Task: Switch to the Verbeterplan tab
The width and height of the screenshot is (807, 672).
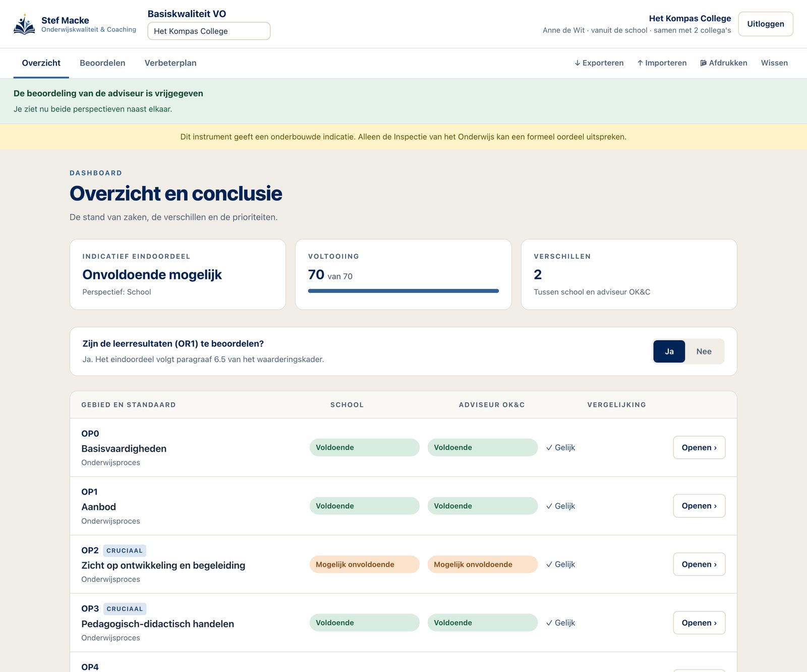Action: (x=170, y=63)
